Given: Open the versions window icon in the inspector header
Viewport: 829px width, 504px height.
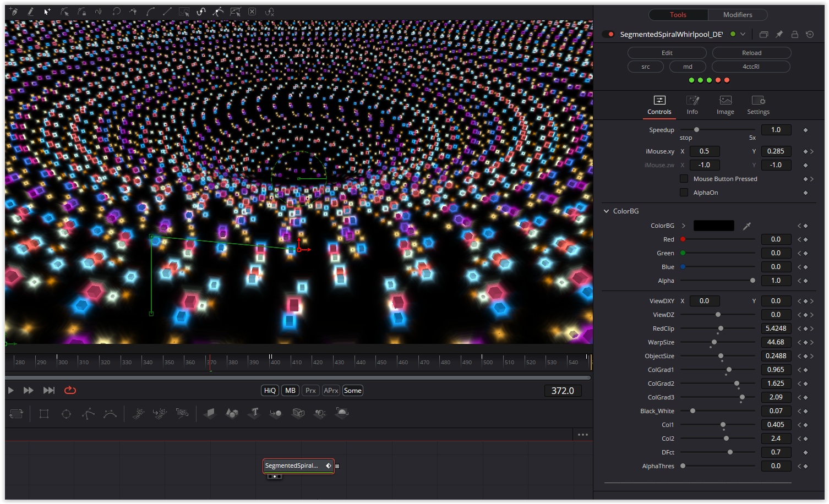Looking at the screenshot, I should point(763,34).
